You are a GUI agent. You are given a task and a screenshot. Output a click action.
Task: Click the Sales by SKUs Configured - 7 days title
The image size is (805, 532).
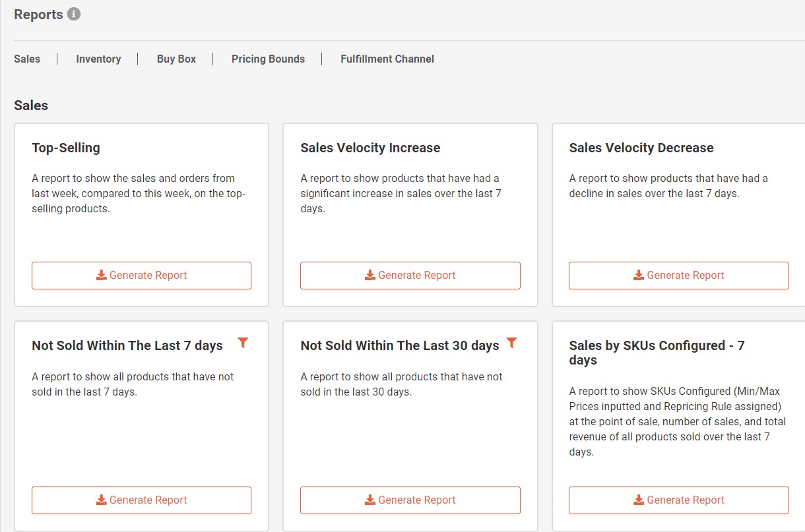pos(657,353)
